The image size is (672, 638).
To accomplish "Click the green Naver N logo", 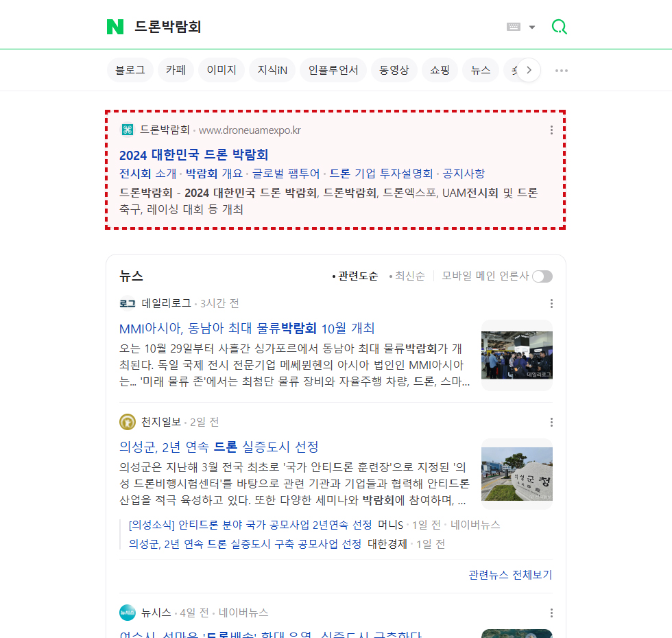I will click(x=115, y=27).
